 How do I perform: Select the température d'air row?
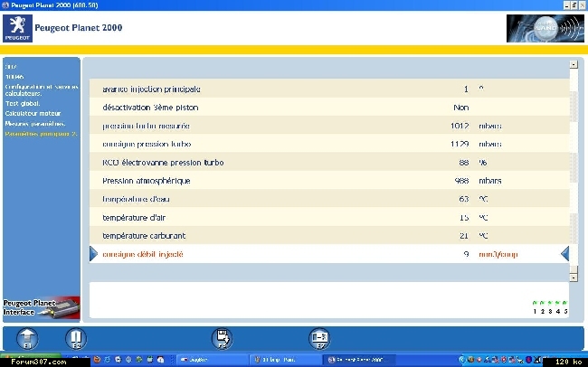329,218
